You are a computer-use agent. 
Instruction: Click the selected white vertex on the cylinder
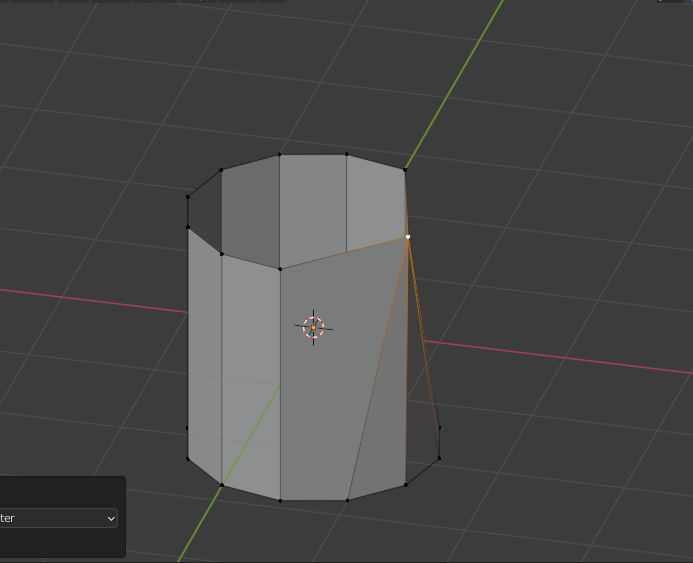(407, 237)
